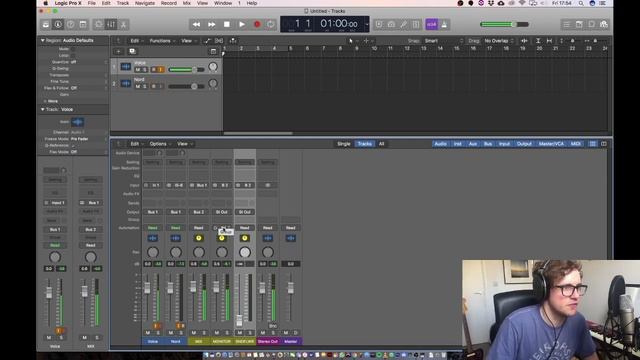Toggle the Mixer button in control bar

(x=111, y=24)
